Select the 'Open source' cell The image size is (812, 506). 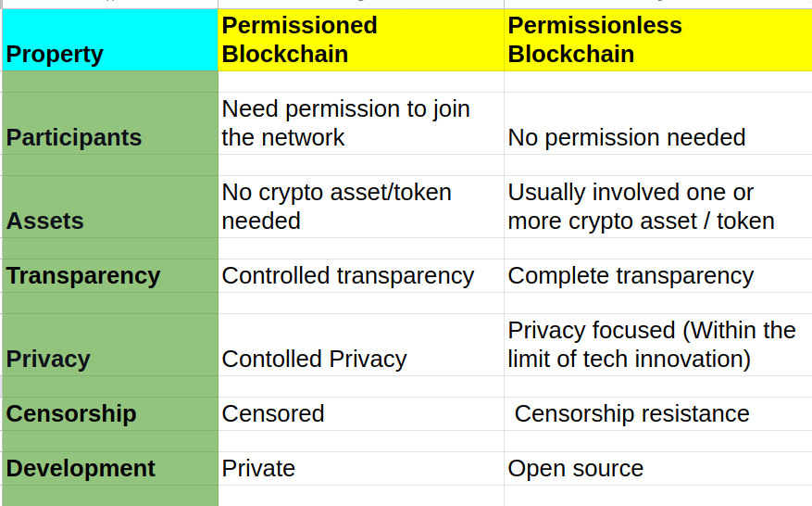click(x=657, y=469)
